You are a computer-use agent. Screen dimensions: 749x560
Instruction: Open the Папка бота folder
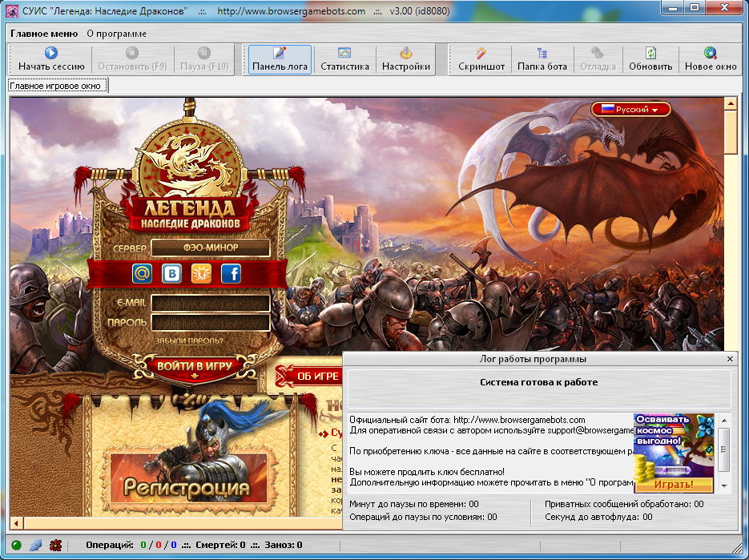coord(542,59)
